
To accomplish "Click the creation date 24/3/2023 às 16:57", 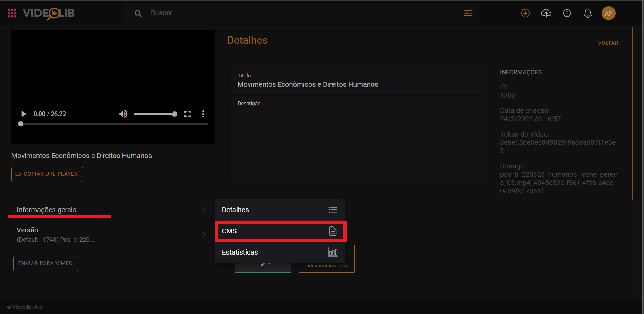I will tap(530, 119).
